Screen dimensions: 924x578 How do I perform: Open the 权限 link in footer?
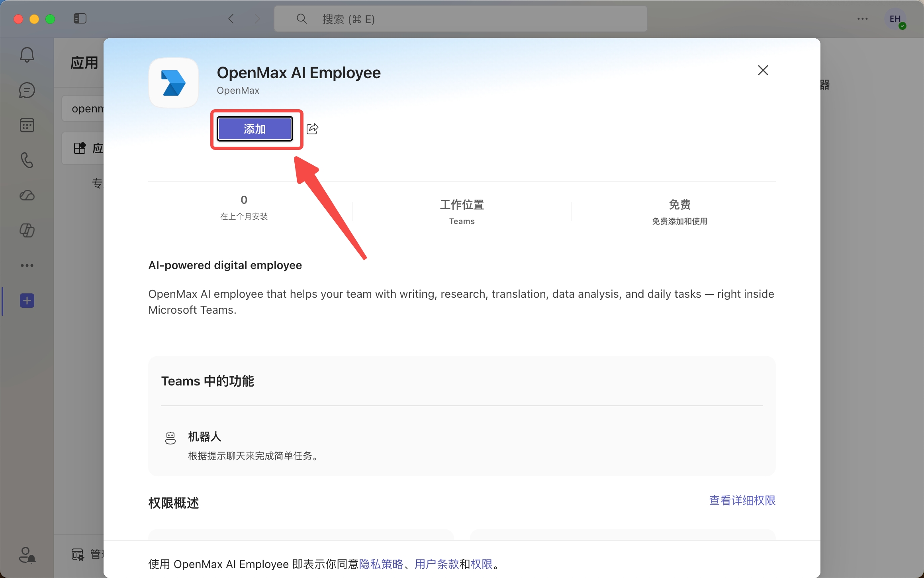tap(482, 564)
